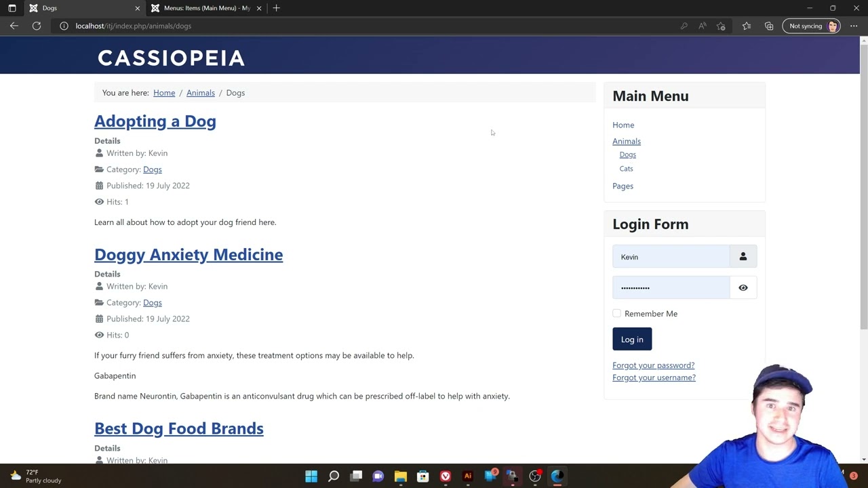Open Dogs category under Doggy Anxiety Medicine
The width and height of the screenshot is (868, 488).
[x=153, y=302]
